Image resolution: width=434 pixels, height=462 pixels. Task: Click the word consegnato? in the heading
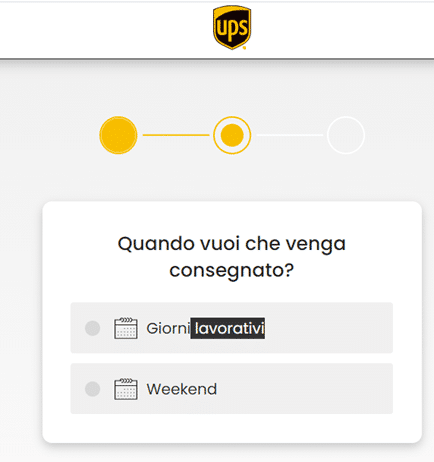tap(232, 271)
